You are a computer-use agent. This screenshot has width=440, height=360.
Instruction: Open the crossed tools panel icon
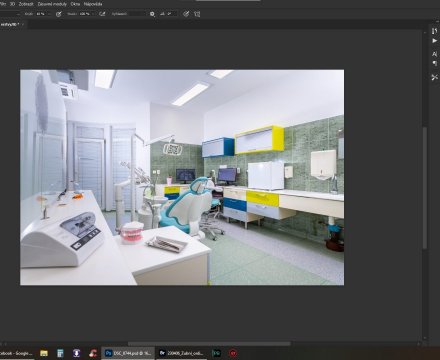click(x=434, y=77)
